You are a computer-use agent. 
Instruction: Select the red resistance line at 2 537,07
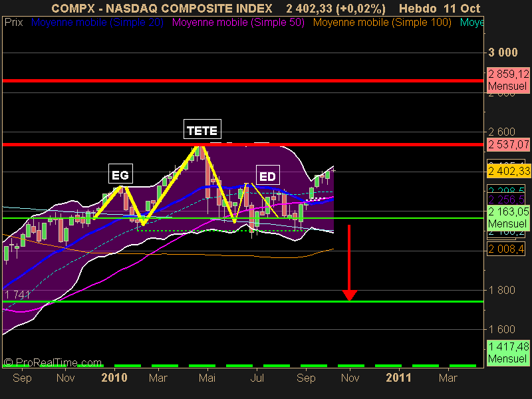(x=243, y=145)
